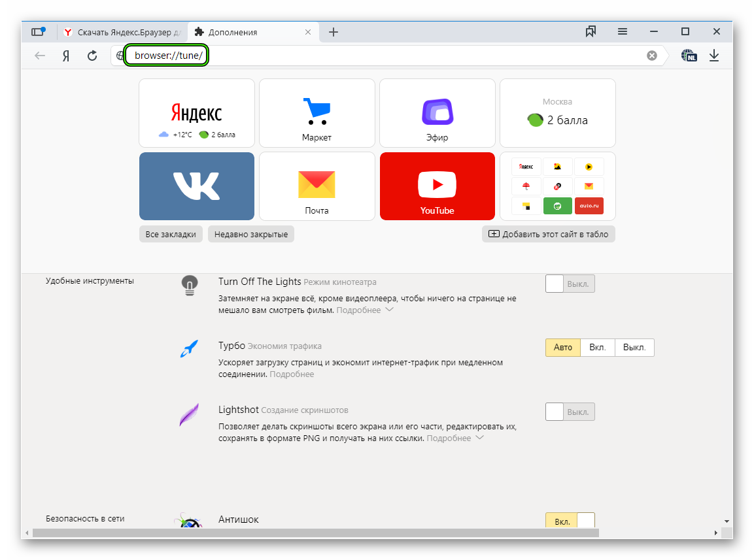Set Турбо to Вкл.

tap(598, 348)
